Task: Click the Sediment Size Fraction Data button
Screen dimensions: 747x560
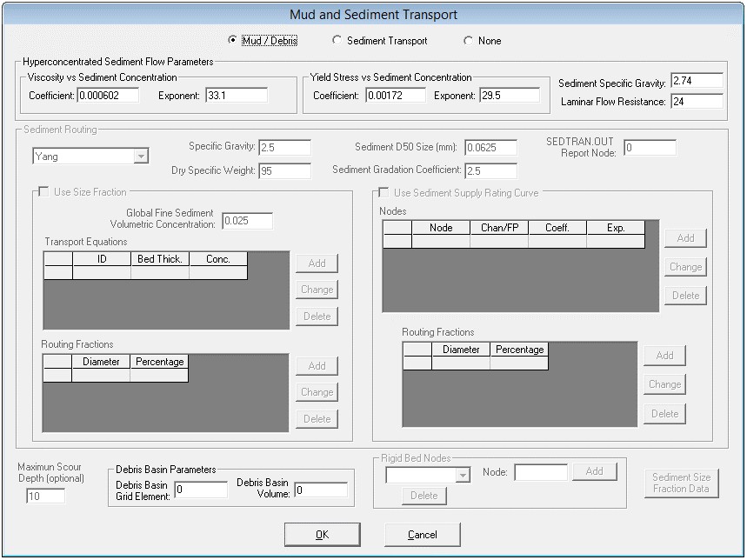Action: tap(681, 483)
